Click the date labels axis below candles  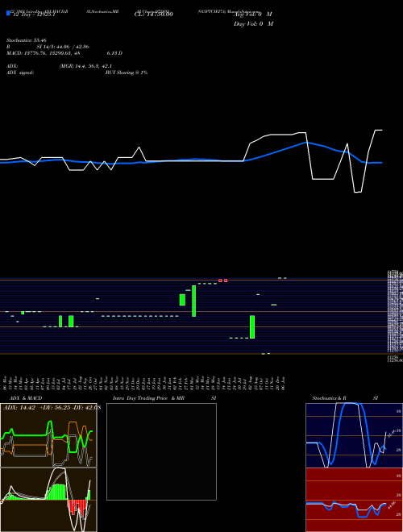point(144,383)
